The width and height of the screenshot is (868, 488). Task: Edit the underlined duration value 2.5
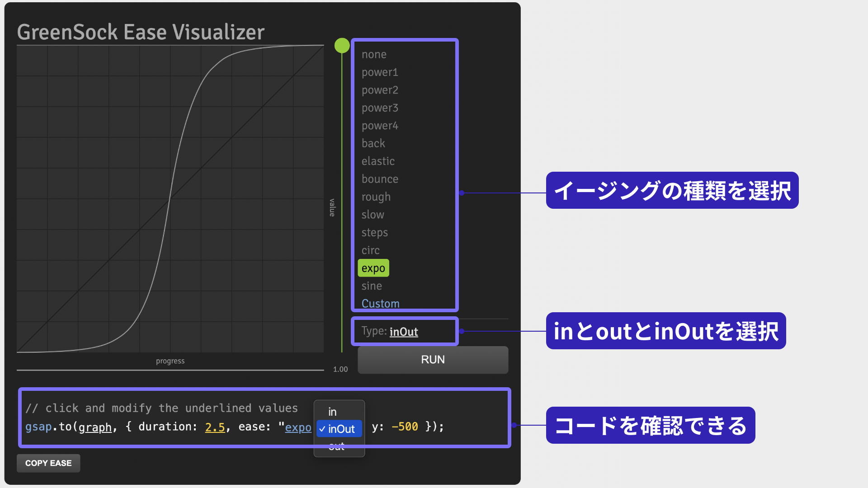215,427
